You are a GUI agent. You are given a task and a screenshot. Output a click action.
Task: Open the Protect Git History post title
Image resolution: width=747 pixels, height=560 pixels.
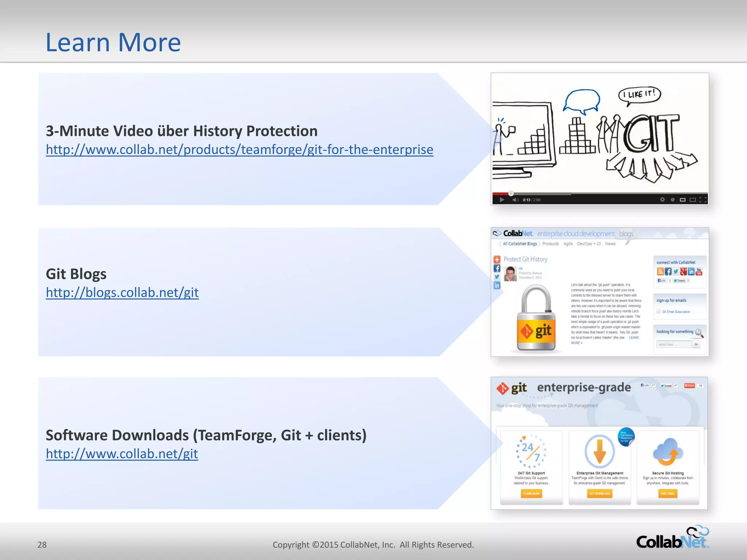tap(526, 259)
